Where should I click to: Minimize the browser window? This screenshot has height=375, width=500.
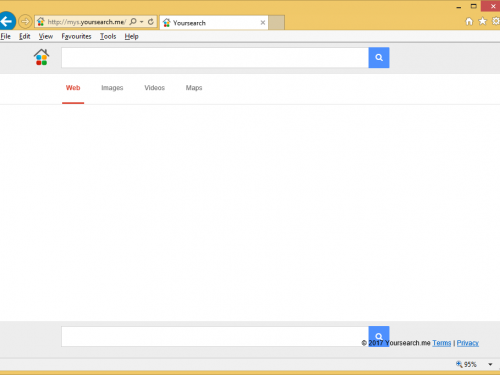(x=459, y=6)
